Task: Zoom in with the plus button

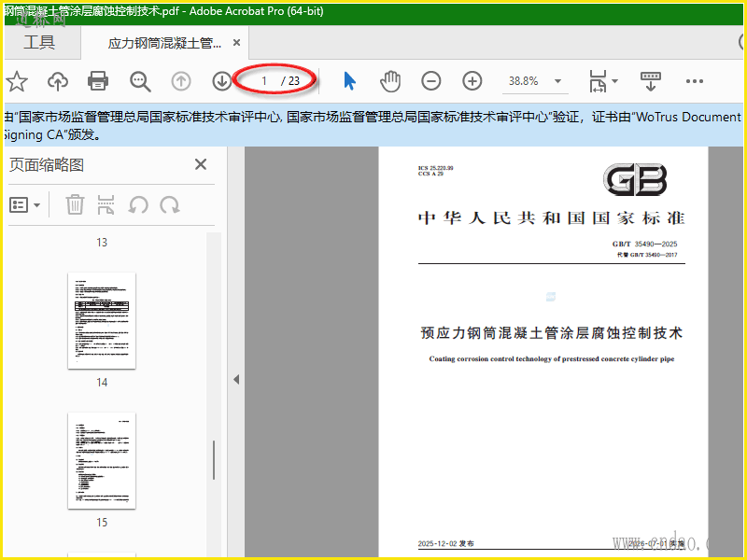Action: [x=472, y=81]
